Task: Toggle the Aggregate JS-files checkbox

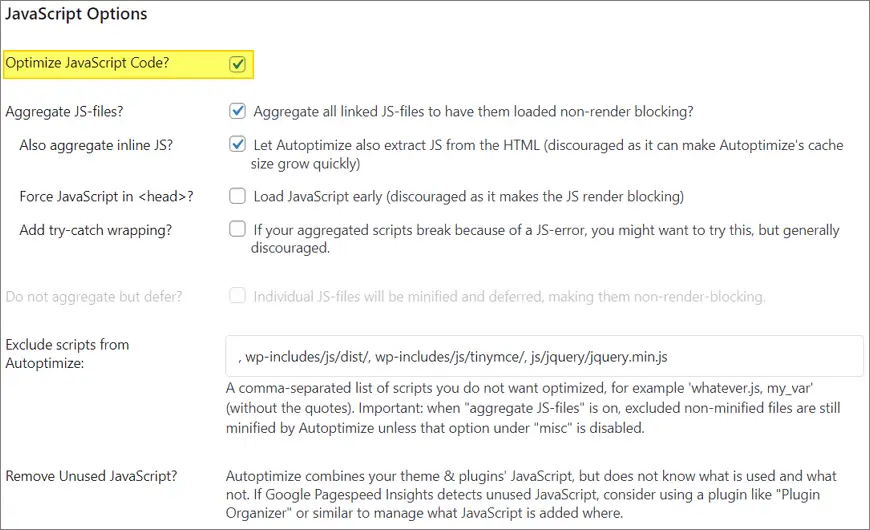Action: point(237,111)
